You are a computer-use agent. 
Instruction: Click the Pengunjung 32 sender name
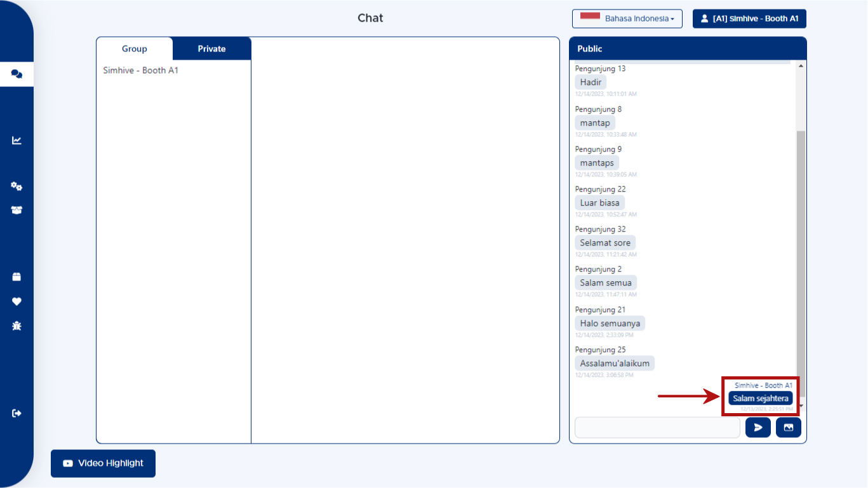(x=600, y=229)
